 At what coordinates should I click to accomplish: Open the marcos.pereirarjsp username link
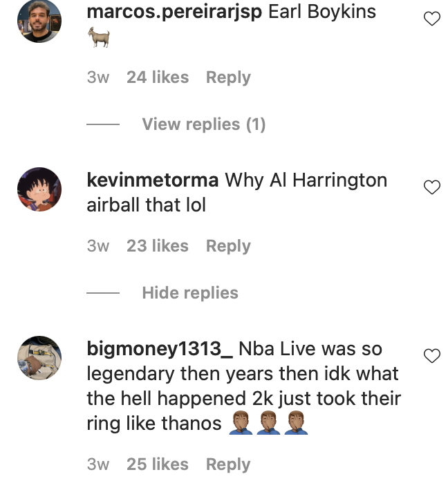(x=175, y=12)
